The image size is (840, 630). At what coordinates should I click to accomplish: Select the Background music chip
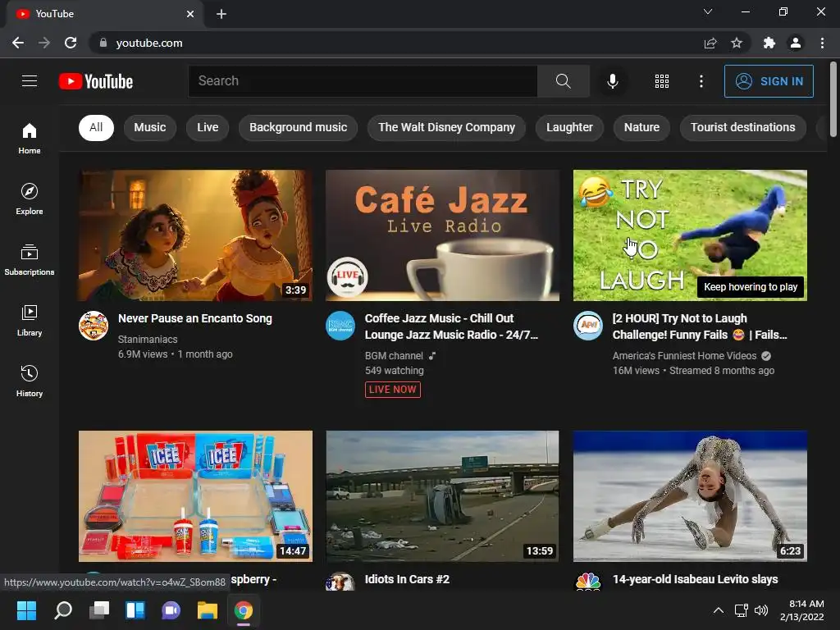tap(298, 127)
